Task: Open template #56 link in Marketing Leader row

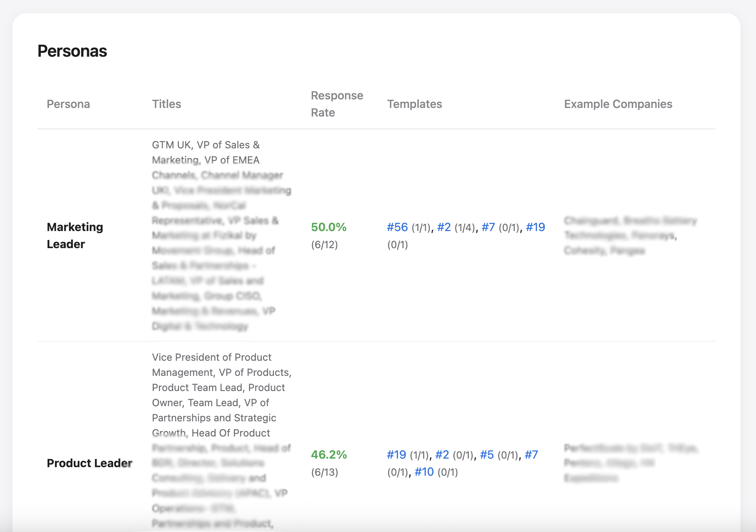Action: [x=397, y=227]
